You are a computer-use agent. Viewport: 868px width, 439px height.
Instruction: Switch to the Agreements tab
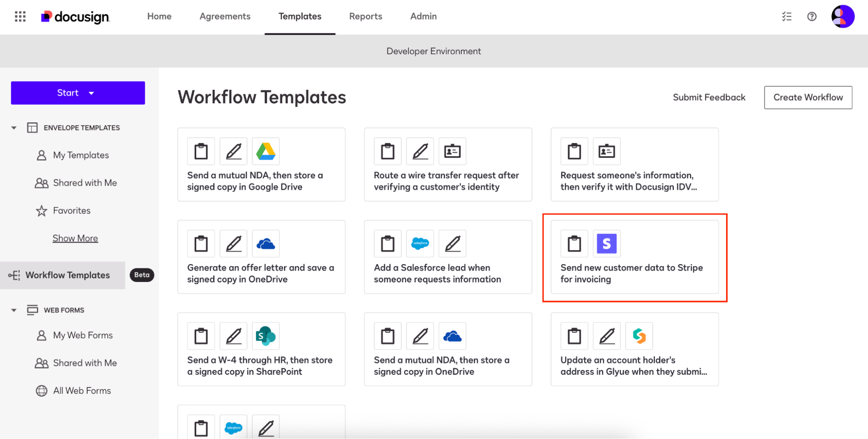[x=225, y=16]
